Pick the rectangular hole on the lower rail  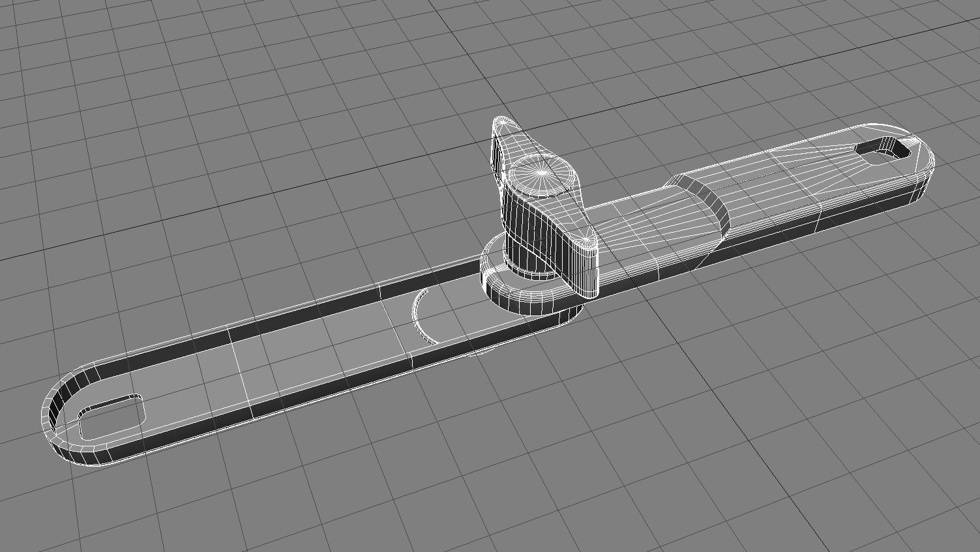[111, 417]
